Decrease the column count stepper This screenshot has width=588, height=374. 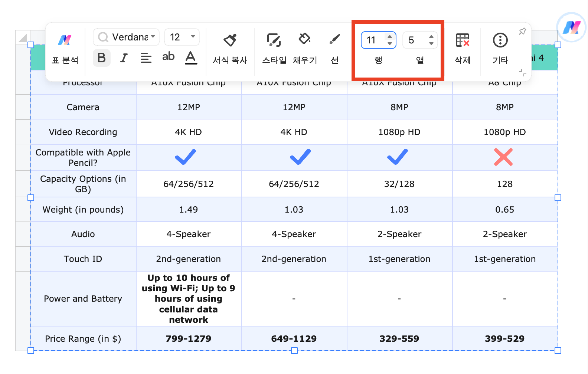pos(431,43)
